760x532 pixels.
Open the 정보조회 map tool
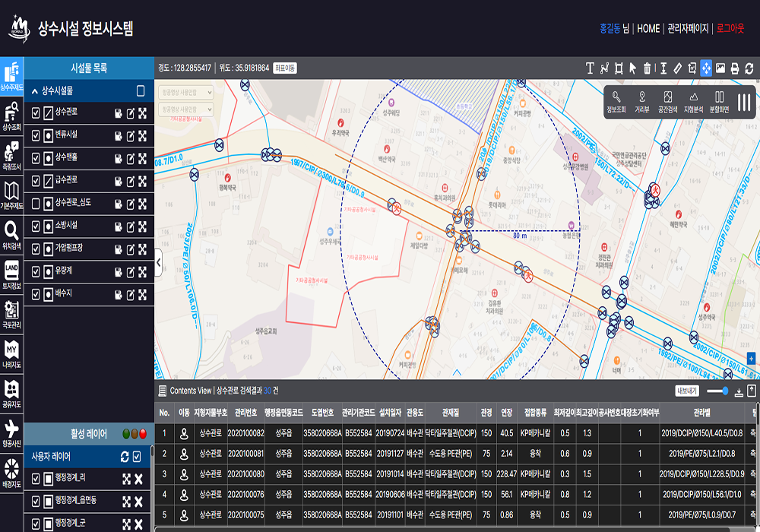(616, 103)
